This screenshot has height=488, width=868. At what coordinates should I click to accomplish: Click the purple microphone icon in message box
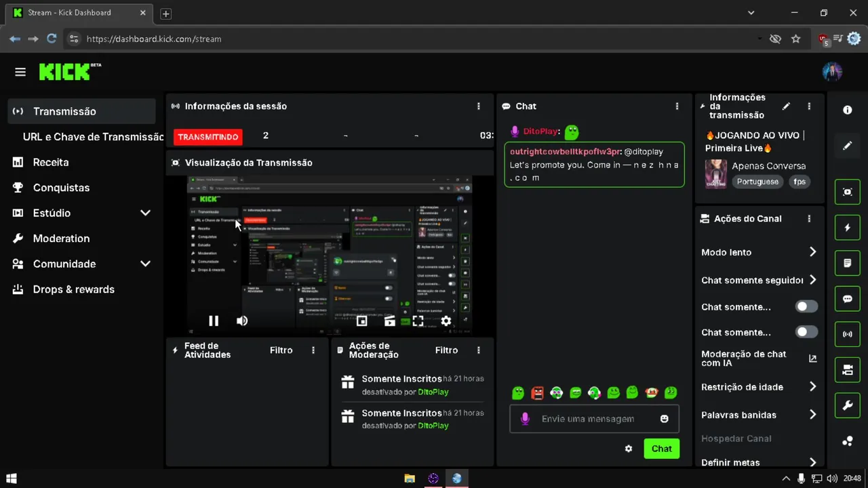525,419
